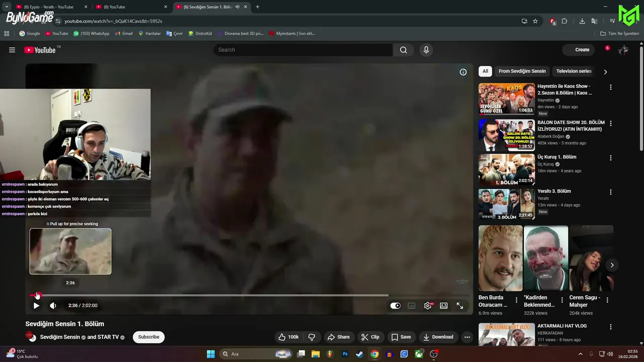Toggle subtitles/closed captions button
This screenshot has width=644, height=362.
point(412,305)
